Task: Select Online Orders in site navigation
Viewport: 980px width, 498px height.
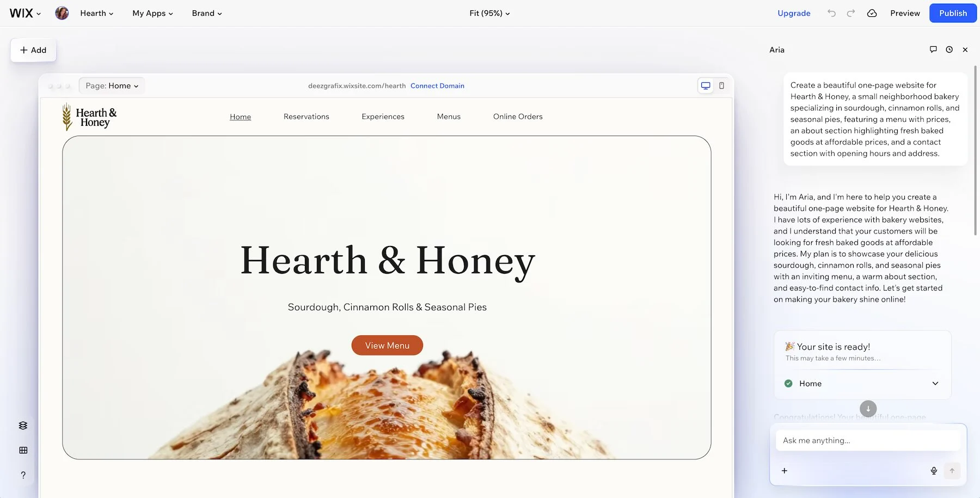Action: (518, 116)
